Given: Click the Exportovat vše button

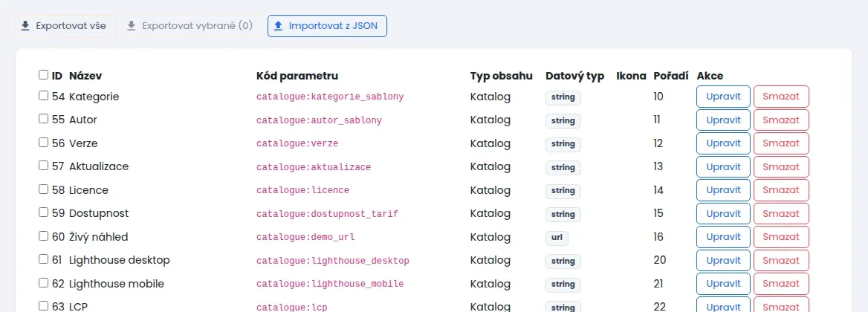Looking at the screenshot, I should (x=65, y=26).
